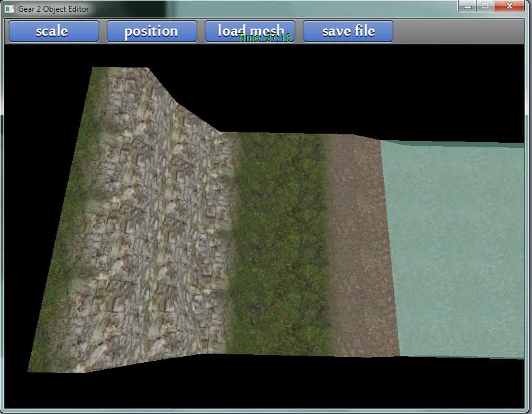
Task: Minimize the Gear 2 Object Editor window
Action: (x=468, y=6)
